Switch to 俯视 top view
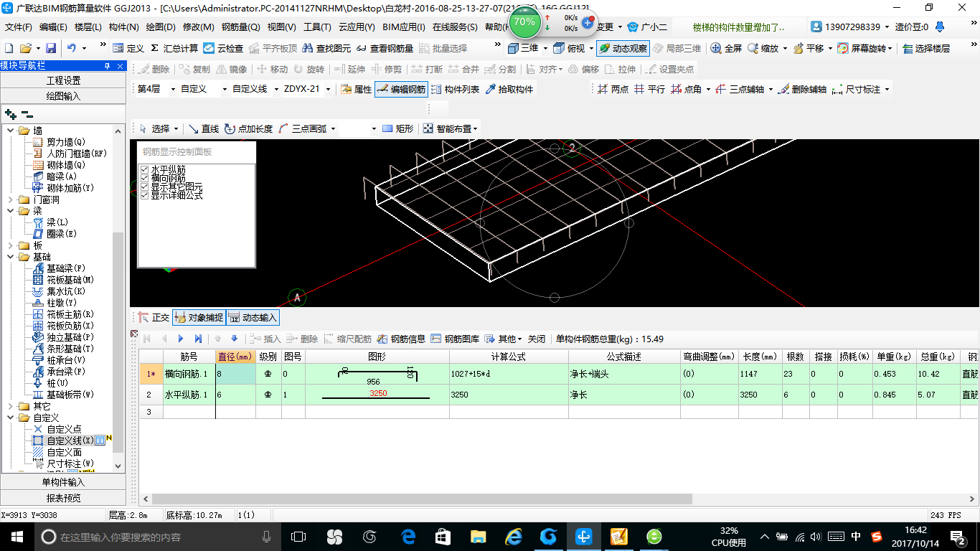Viewport: 980px width, 551px height. [x=569, y=48]
